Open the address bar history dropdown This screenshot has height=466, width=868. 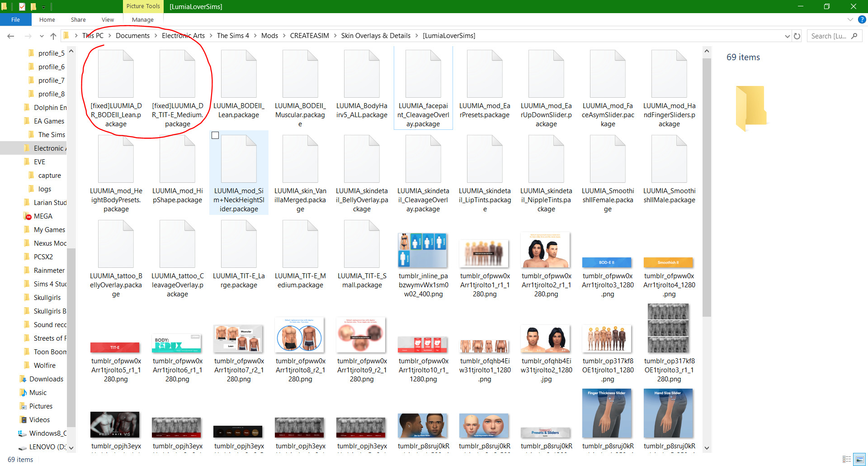787,36
